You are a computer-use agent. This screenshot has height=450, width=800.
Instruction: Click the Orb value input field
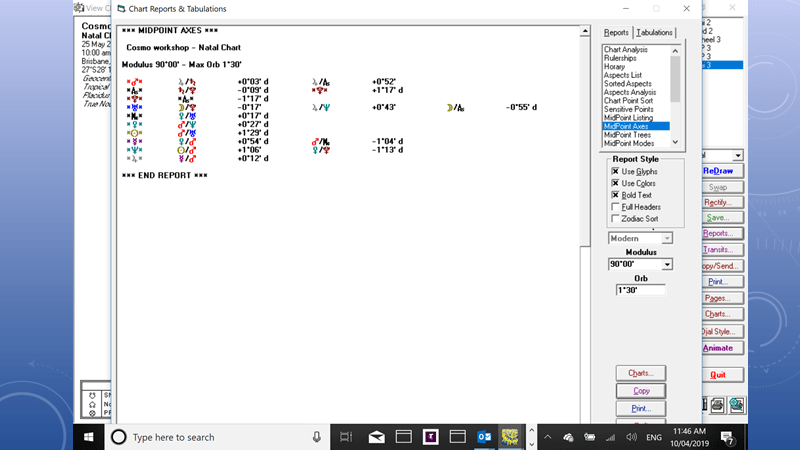point(641,290)
